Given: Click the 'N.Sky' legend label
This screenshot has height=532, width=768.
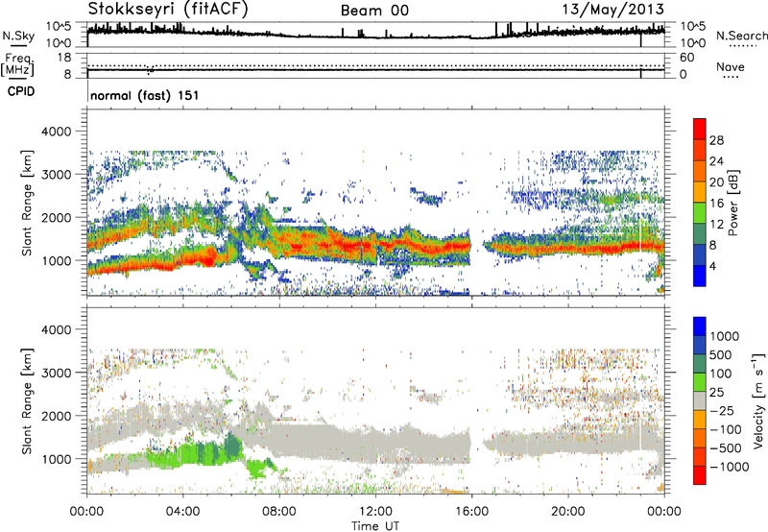Looking at the screenshot, I should click(x=18, y=36).
